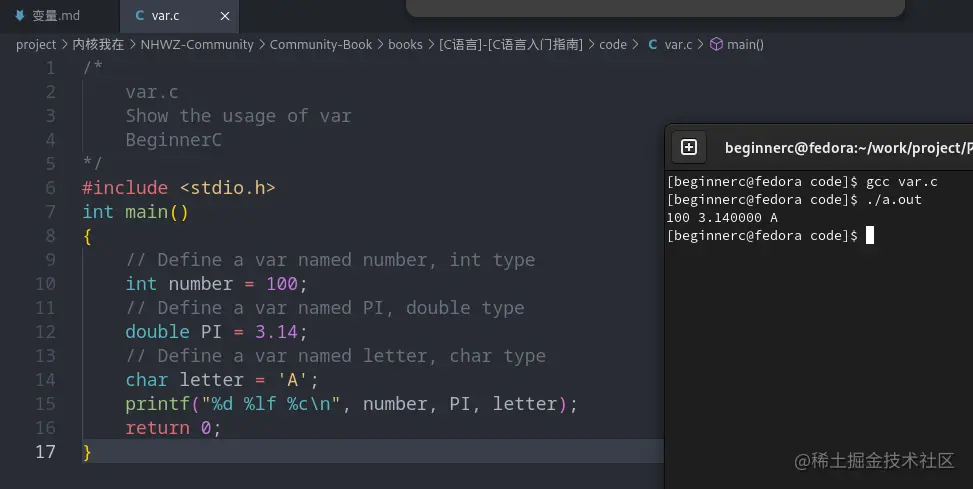Click the char keyword on line 14
Screen dimensions: 973x489
point(146,380)
